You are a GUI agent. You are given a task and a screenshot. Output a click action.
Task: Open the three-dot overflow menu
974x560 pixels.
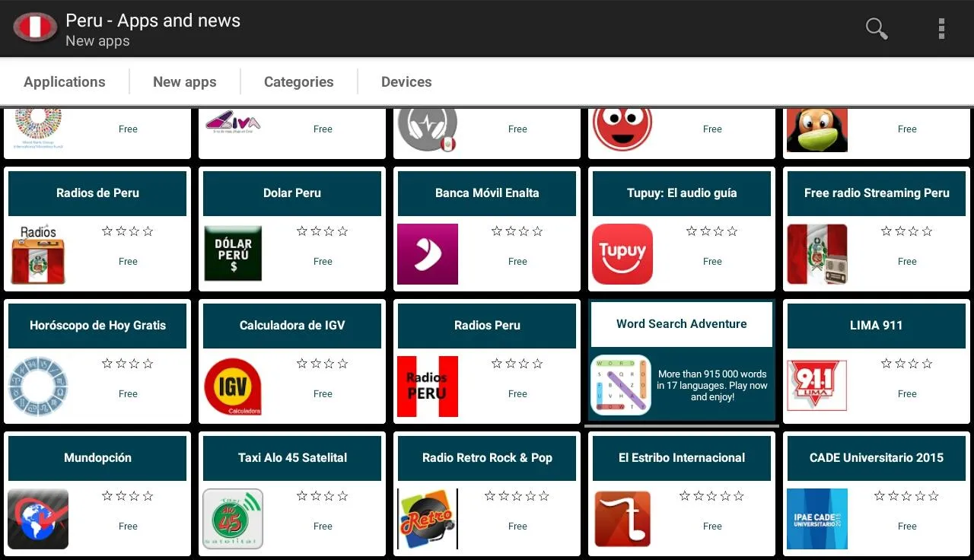941,28
